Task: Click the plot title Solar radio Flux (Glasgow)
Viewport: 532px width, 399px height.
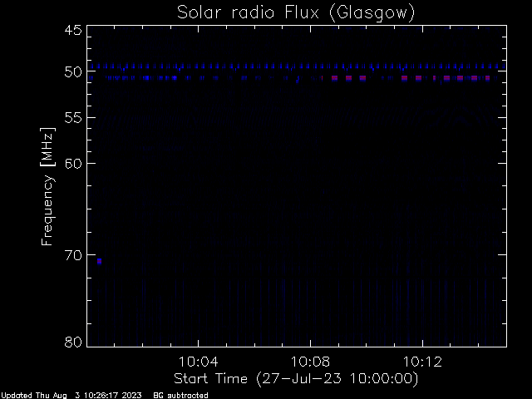Action: 296,13
